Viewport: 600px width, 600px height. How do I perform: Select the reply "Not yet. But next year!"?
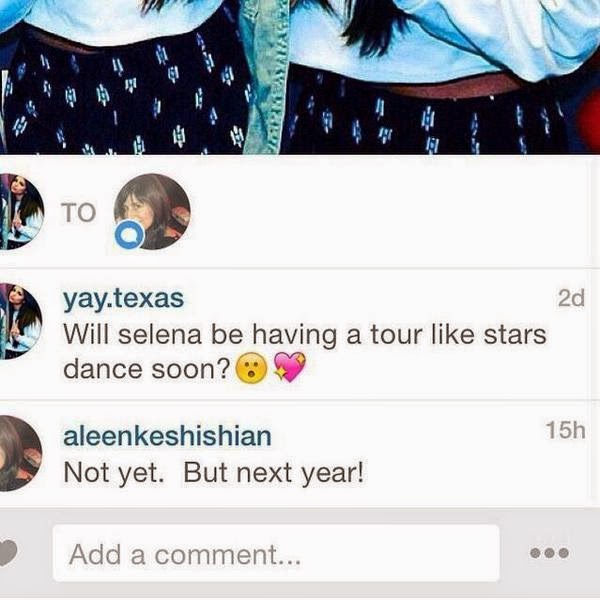[214, 473]
